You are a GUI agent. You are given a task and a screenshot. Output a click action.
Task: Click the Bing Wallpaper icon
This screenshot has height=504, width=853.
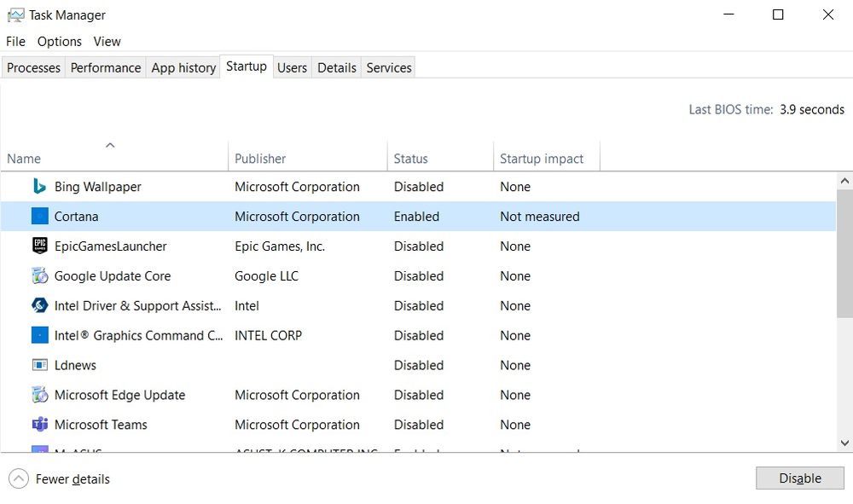coord(39,187)
